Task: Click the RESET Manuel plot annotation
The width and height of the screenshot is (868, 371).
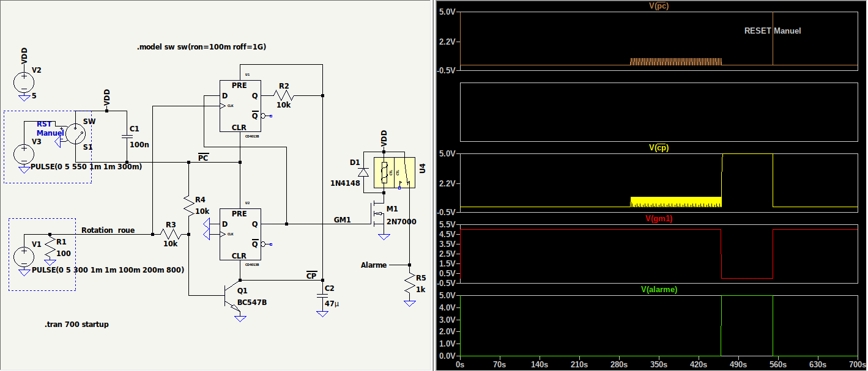Action: pyautogui.click(x=773, y=31)
